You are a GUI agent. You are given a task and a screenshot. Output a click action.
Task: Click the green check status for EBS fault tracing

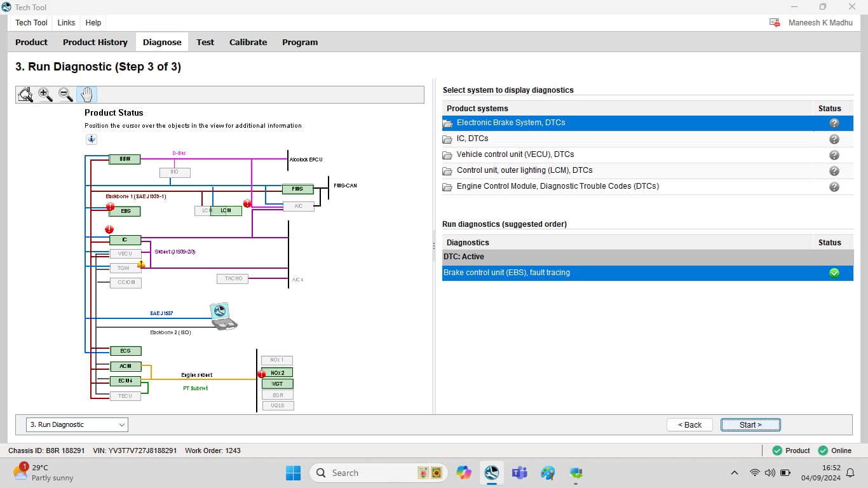click(834, 273)
